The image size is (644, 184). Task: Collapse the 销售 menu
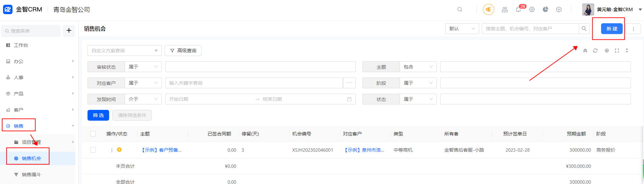(38, 126)
